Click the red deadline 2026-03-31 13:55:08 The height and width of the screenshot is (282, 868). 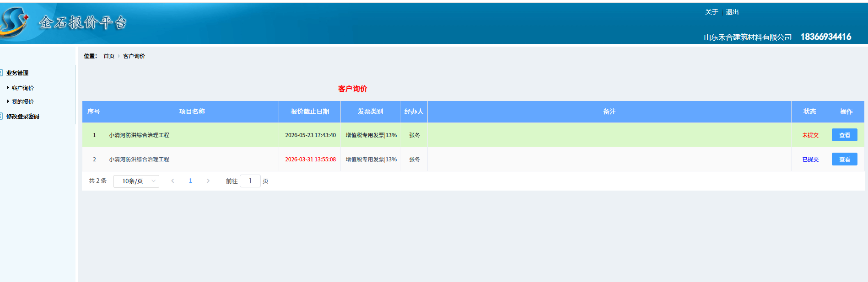(310, 160)
